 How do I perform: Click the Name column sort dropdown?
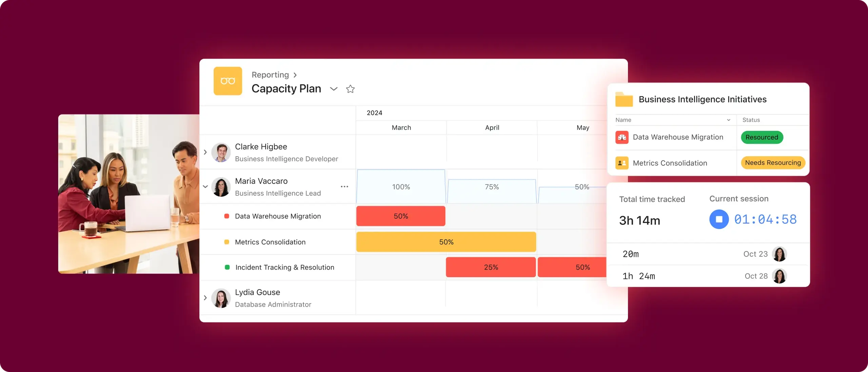click(x=729, y=120)
